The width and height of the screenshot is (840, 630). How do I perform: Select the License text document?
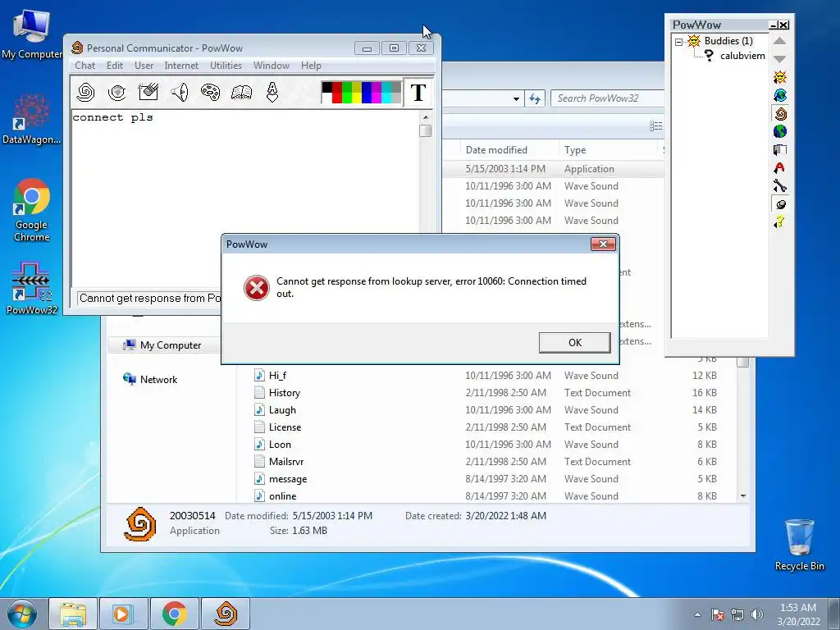[x=285, y=427]
